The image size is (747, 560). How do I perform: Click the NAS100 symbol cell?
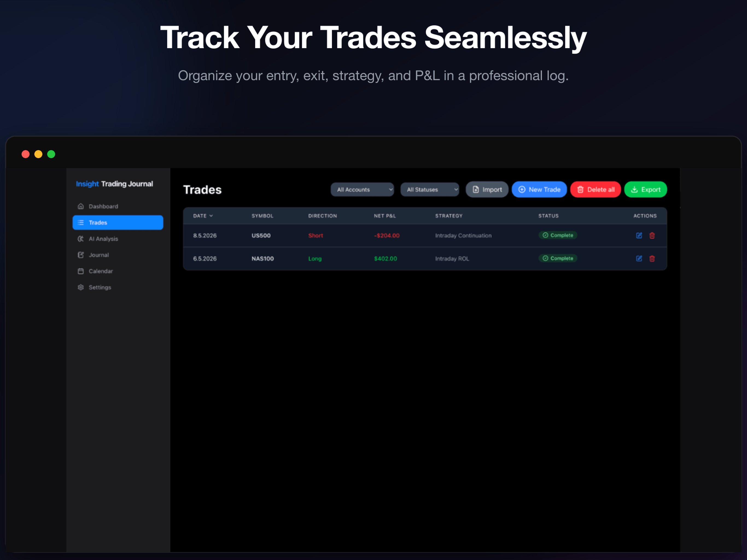263,258
